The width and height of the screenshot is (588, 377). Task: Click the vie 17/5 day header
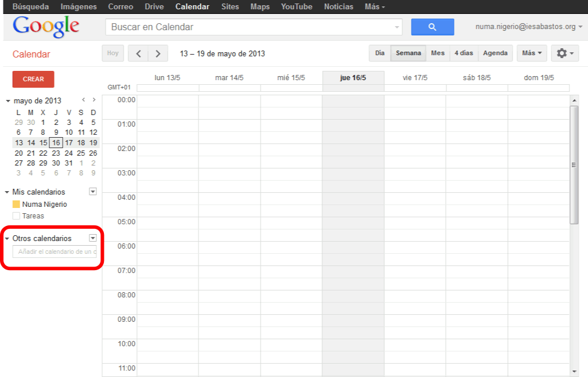(x=415, y=78)
